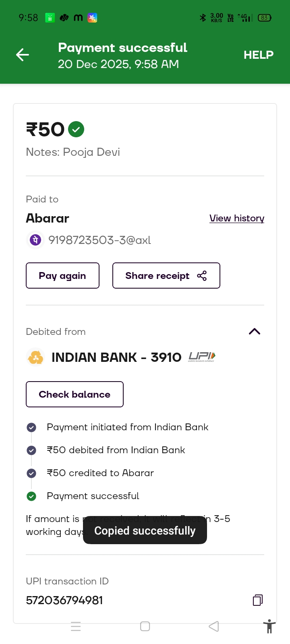This screenshot has width=290, height=644.
Task: Tap the home navigation button
Action: tap(145, 626)
